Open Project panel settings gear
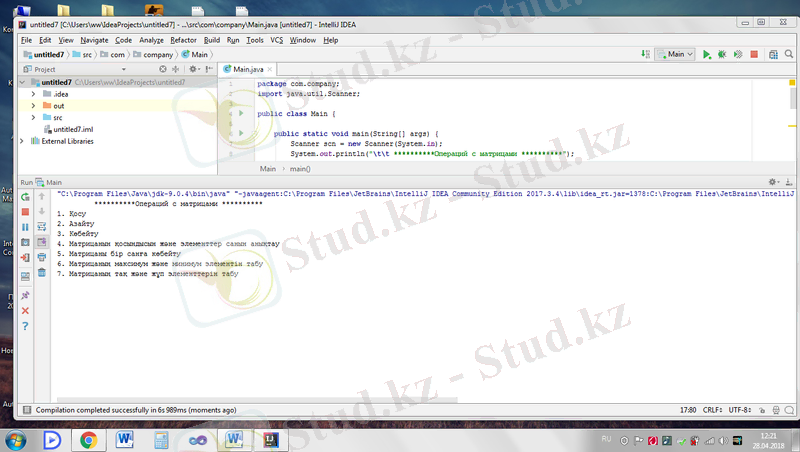 click(193, 69)
